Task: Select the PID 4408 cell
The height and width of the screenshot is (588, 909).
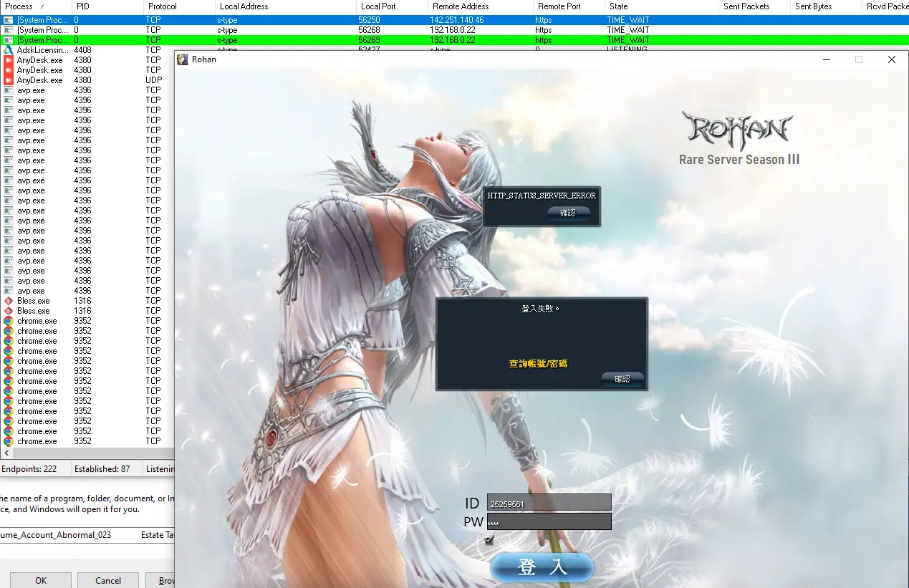Action: point(82,50)
